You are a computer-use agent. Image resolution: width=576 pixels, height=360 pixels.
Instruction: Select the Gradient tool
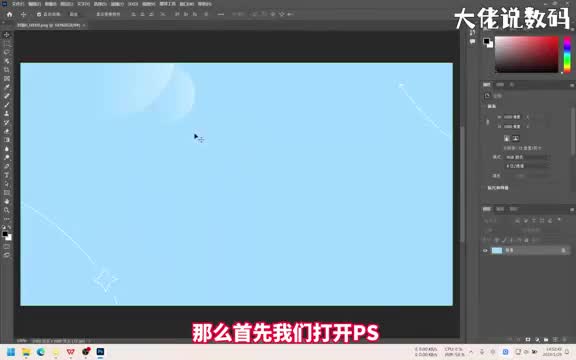7,140
